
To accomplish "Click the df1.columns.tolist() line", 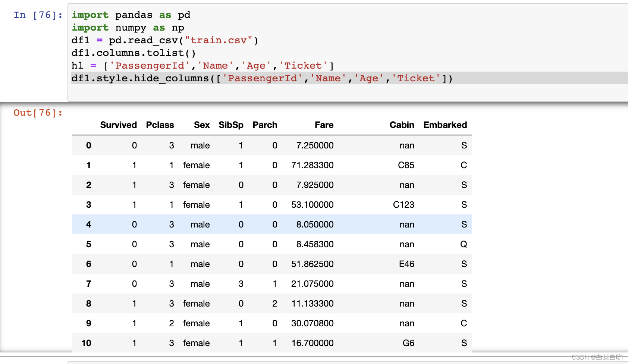I will click(x=134, y=53).
